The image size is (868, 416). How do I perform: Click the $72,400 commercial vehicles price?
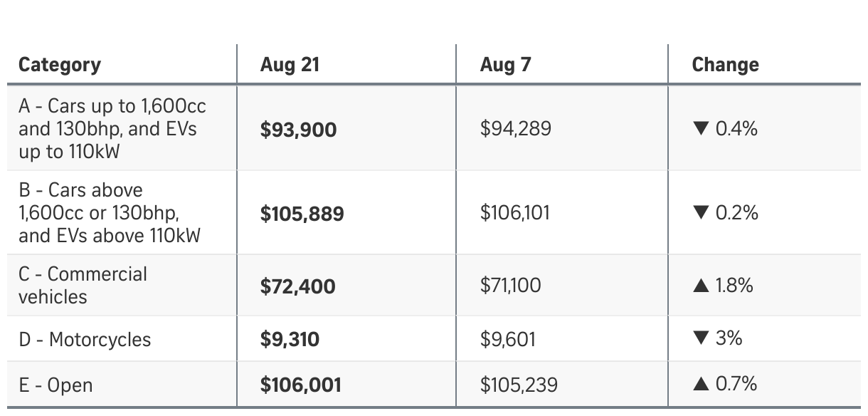(297, 286)
